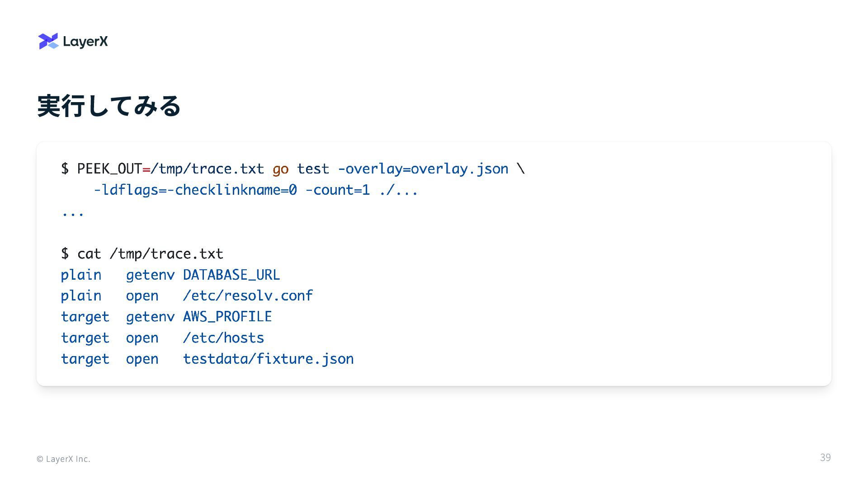Viewport: 868px width, 488px height.
Task: Click the -count=1 flag
Action: pos(338,190)
